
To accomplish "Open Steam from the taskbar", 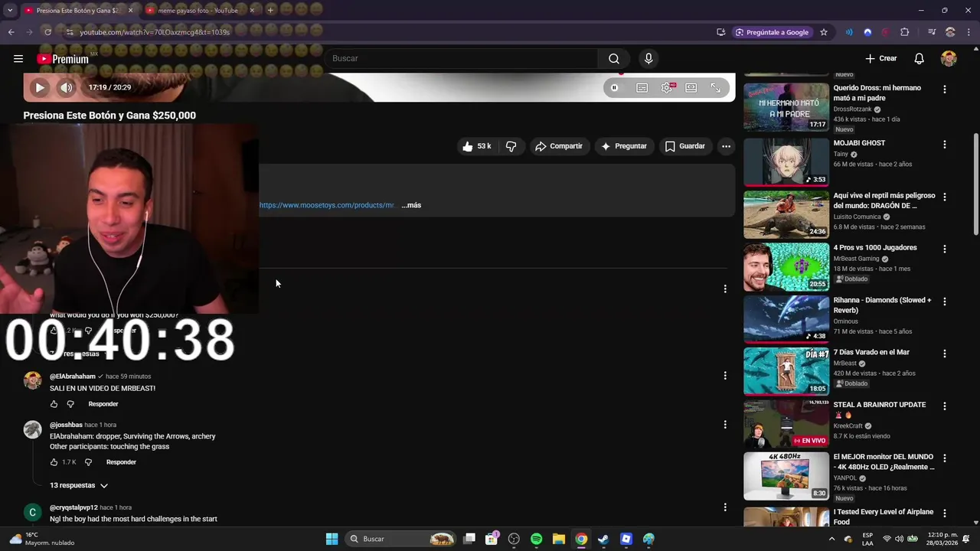I will click(x=603, y=539).
